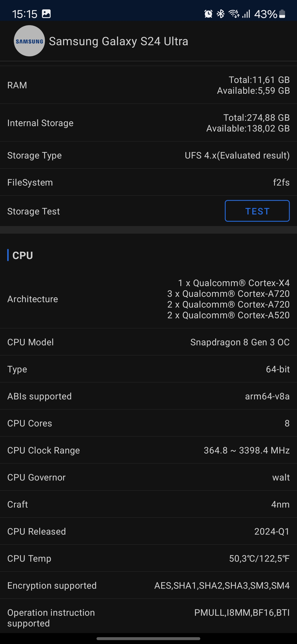The height and width of the screenshot is (644, 297).
Task: Tap the bottom navigation gesture handle
Action: [148, 638]
